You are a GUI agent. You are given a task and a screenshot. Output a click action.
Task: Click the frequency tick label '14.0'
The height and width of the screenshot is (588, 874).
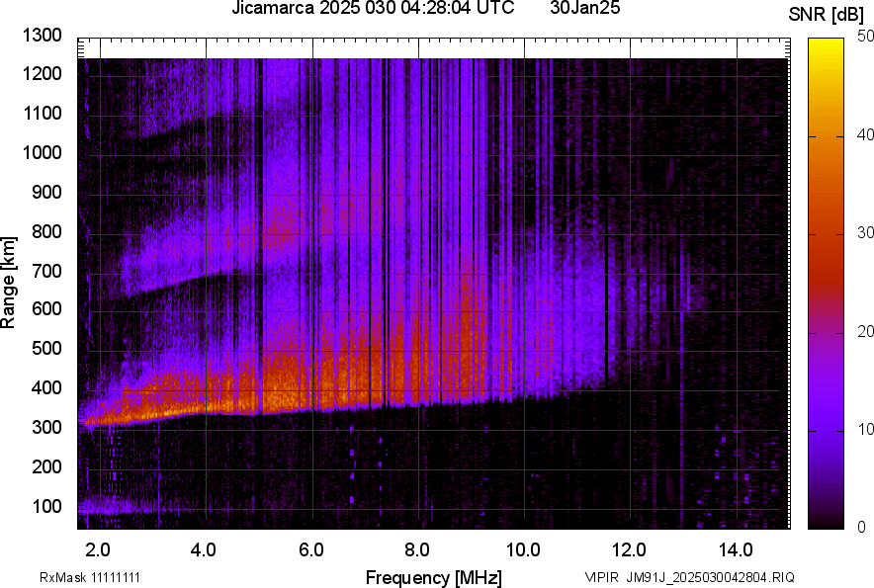tap(736, 550)
